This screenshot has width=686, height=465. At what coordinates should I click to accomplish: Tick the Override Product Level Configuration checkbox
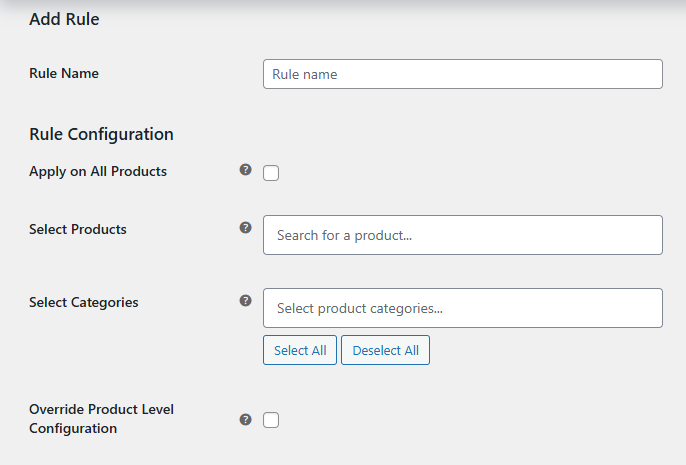click(271, 420)
